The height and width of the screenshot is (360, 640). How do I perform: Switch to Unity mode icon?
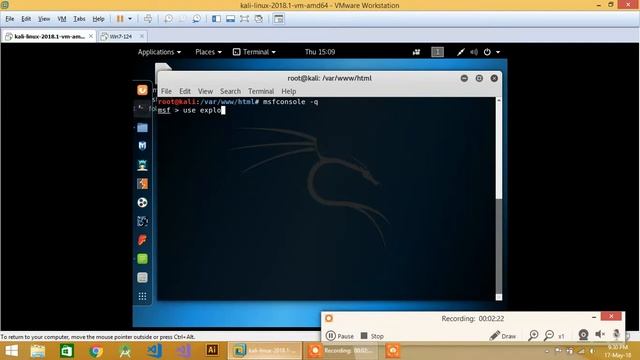point(259,19)
